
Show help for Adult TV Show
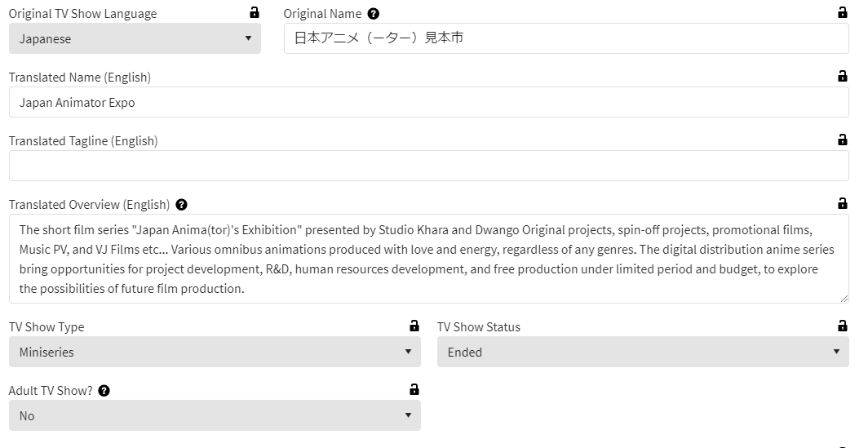104,391
